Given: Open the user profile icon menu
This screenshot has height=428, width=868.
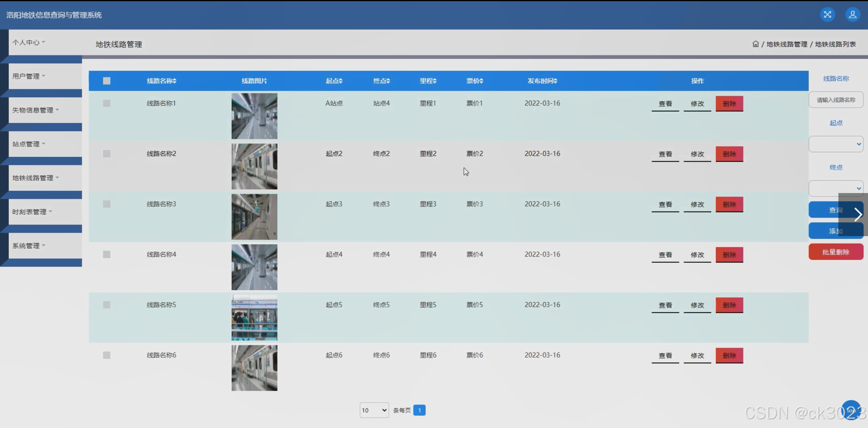Looking at the screenshot, I should [x=852, y=15].
